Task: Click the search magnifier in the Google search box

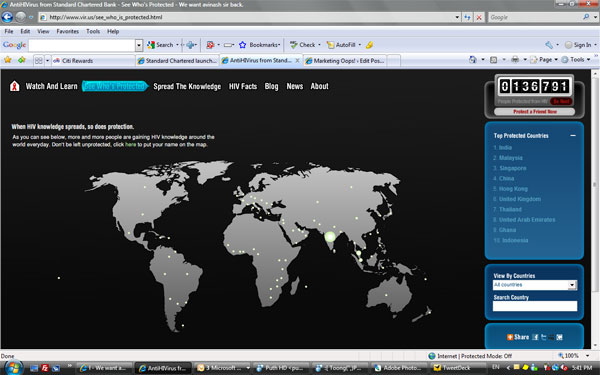Action: 586,17
